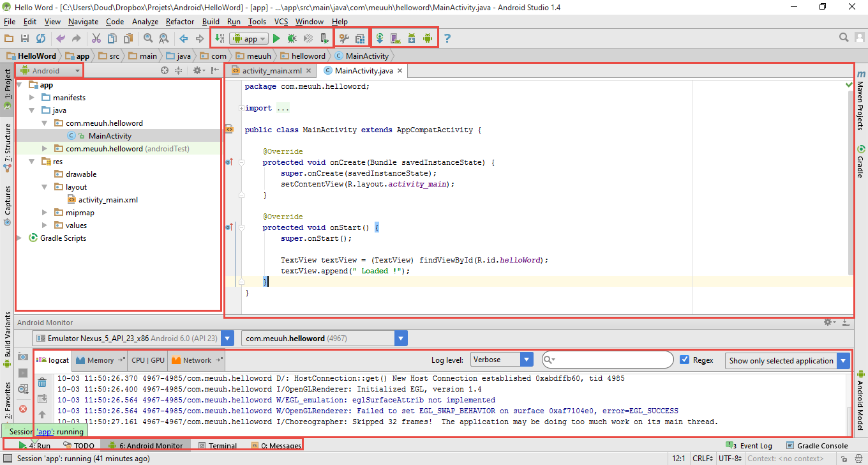This screenshot has width=868, height=465.
Task: Click the red terminate application icon
Action: tap(23, 408)
